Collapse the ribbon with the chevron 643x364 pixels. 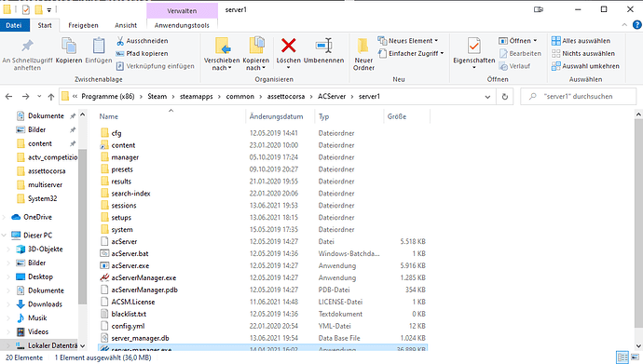pyautogui.click(x=624, y=25)
